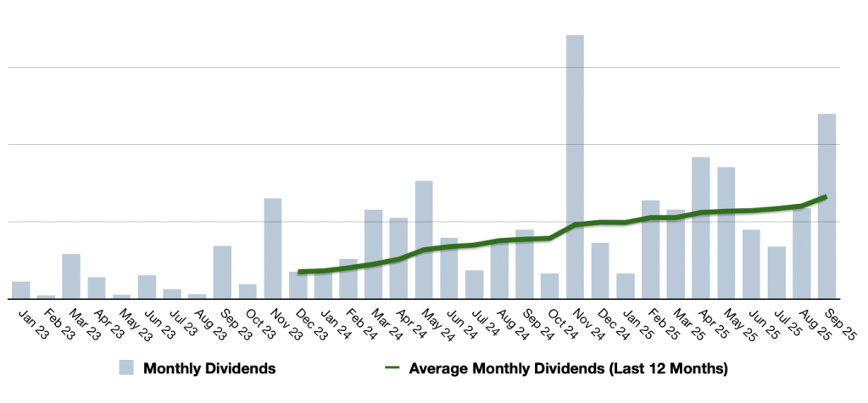Click the Mar 23 dividend bar
Screen dimensions: 868x403
71,276
